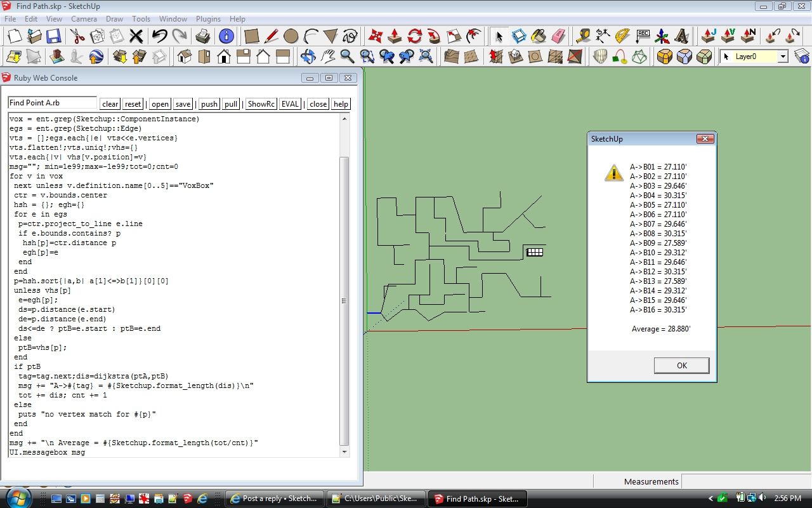This screenshot has height=508, width=812.
Task: Select the Polygon tool
Action: tap(331, 36)
